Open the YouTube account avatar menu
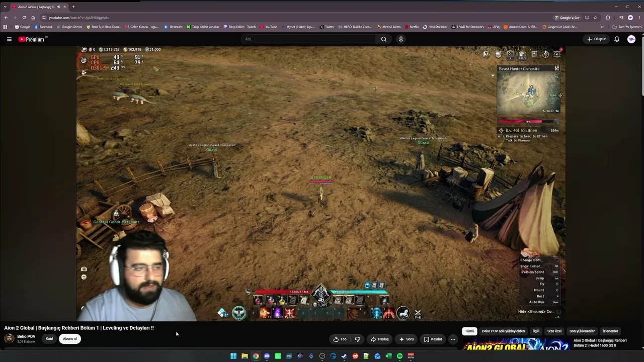The width and height of the screenshot is (644, 362). point(631,39)
